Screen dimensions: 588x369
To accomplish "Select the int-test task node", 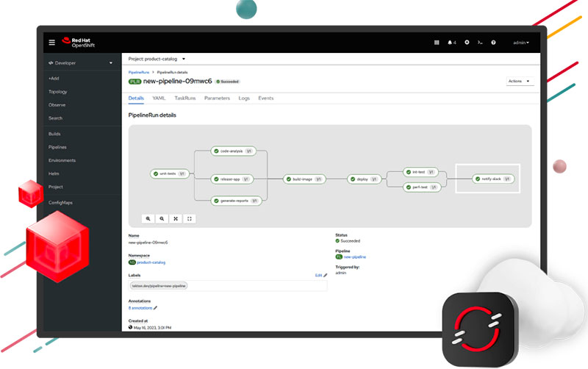I will click(x=420, y=172).
